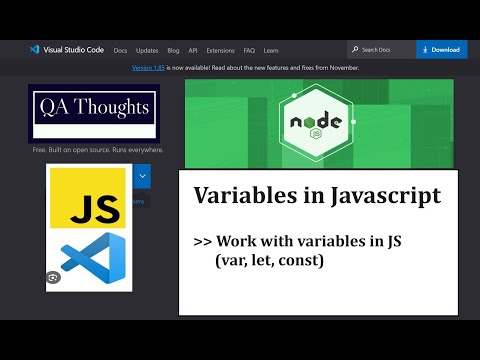Click the image search lens icon
The height and width of the screenshot is (360, 480).
53,277
